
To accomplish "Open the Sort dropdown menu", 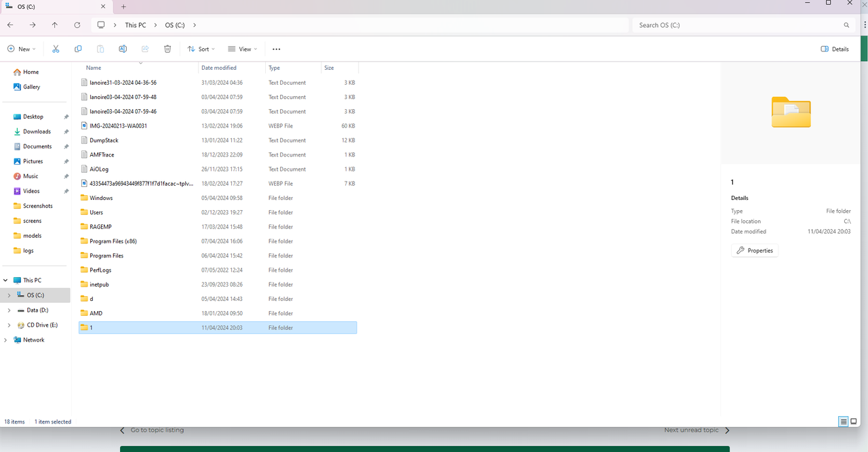I will pos(201,49).
